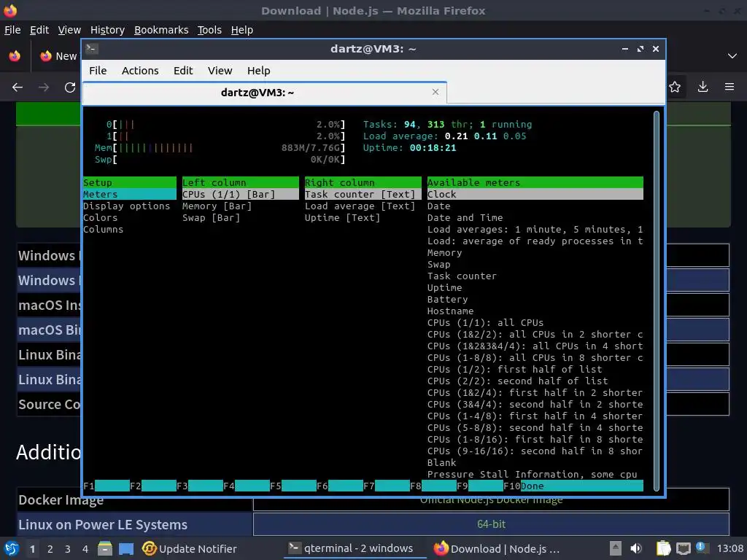Image resolution: width=747 pixels, height=560 pixels.
Task: Open Firefox hamburger application menu
Action: coord(729,87)
